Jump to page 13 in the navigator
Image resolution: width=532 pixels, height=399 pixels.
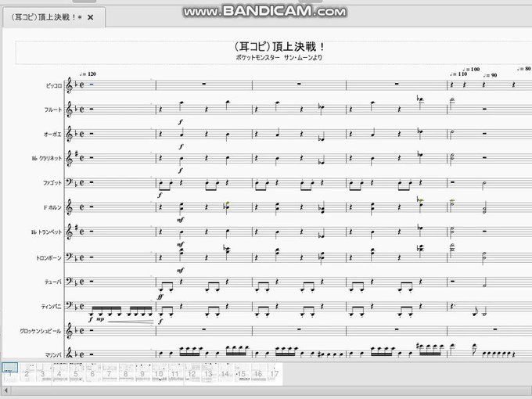pyautogui.click(x=208, y=373)
